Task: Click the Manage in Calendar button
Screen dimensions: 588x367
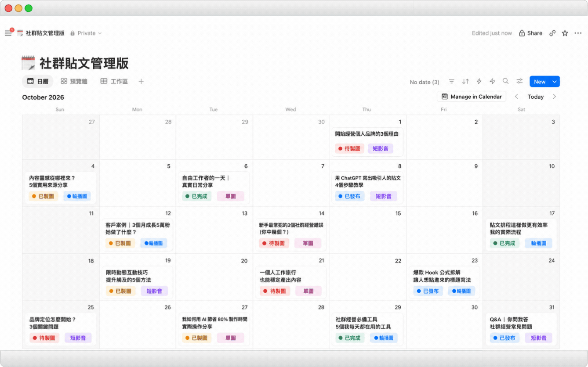Action: pos(472,97)
